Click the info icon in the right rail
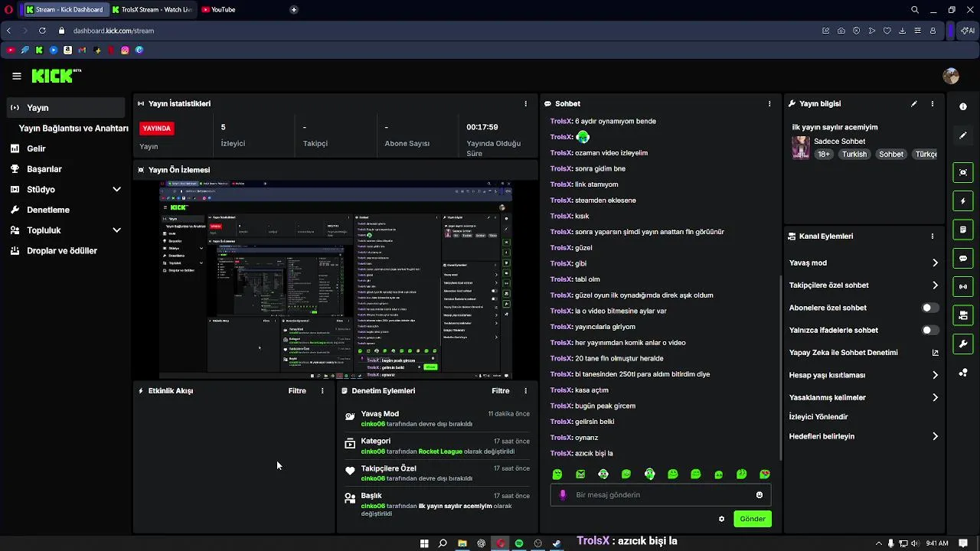980x551 pixels. tap(963, 106)
